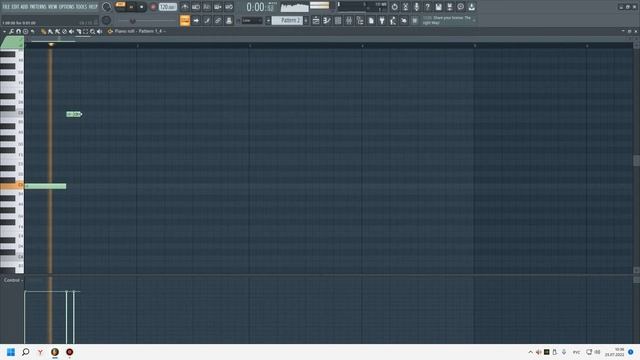The image size is (640, 360).
Task: Open the HELP menu
Action: pyautogui.click(x=93, y=7)
